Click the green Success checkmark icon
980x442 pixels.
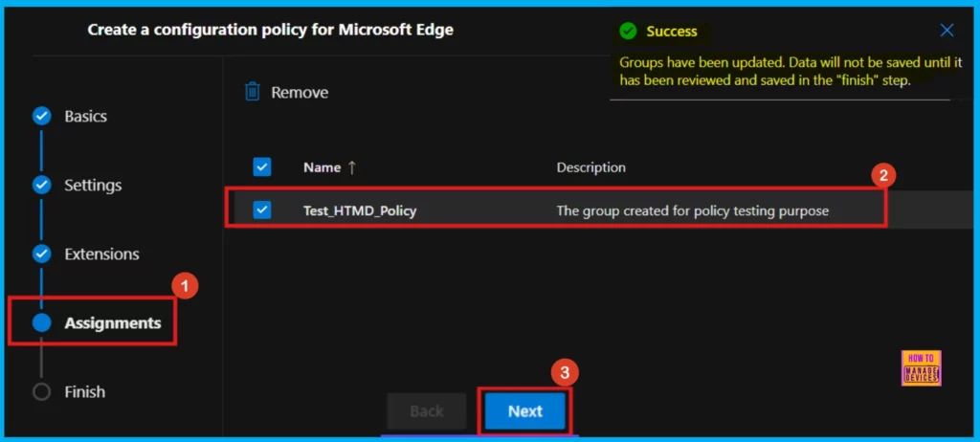[628, 32]
